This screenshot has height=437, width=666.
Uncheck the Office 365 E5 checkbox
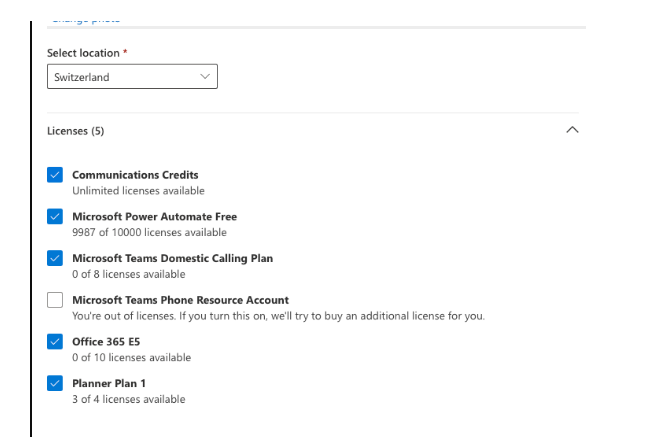55,342
